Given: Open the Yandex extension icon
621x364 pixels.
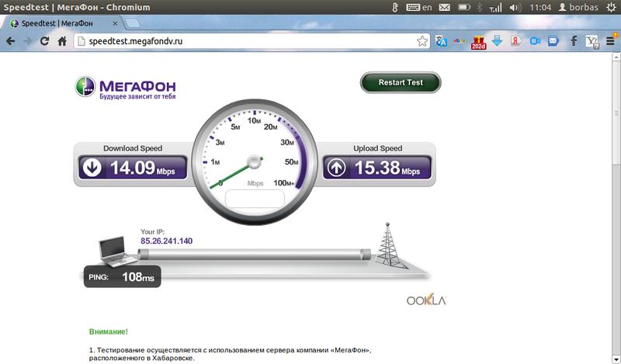Looking at the screenshot, I should 515,41.
